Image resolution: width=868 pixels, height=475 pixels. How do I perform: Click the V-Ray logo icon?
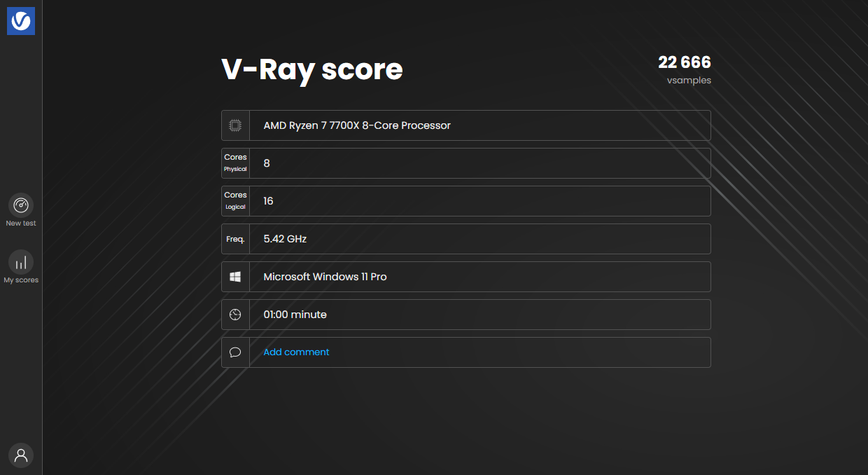(x=21, y=21)
